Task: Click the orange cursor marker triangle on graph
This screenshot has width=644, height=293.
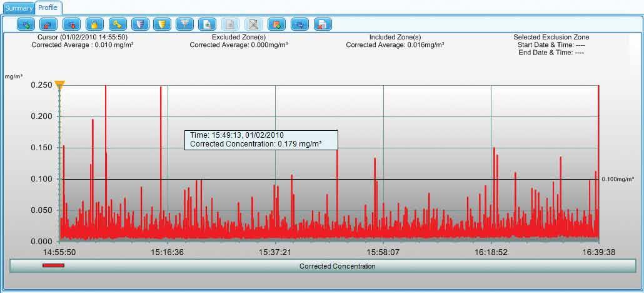Action: tap(60, 85)
